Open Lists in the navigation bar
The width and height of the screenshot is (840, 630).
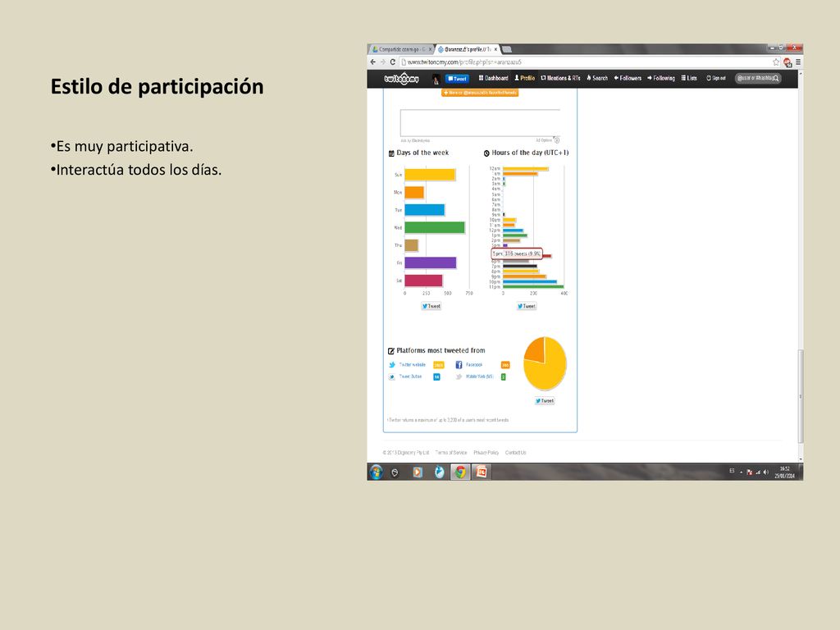tap(689, 78)
